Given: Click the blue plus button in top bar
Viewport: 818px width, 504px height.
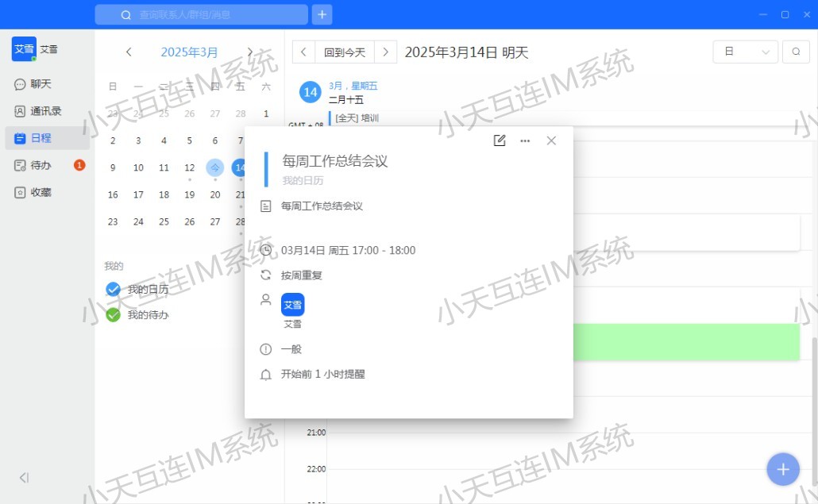Looking at the screenshot, I should [322, 14].
